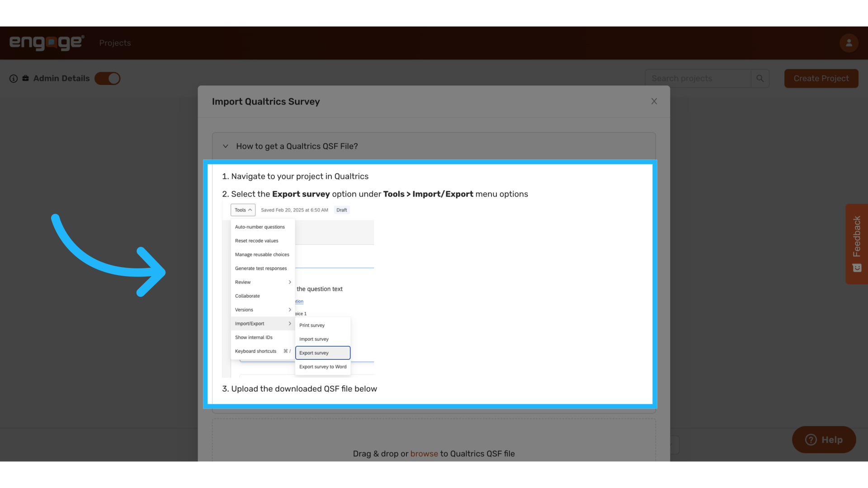This screenshot has height=488, width=868.
Task: Click the briefcase icon next to Admin Details
Action: click(26, 78)
